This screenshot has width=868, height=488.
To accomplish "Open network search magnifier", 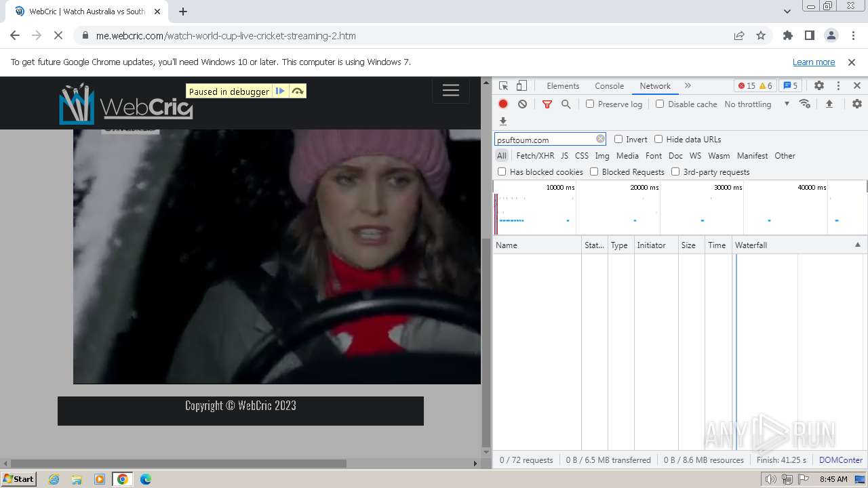I will pyautogui.click(x=566, y=104).
